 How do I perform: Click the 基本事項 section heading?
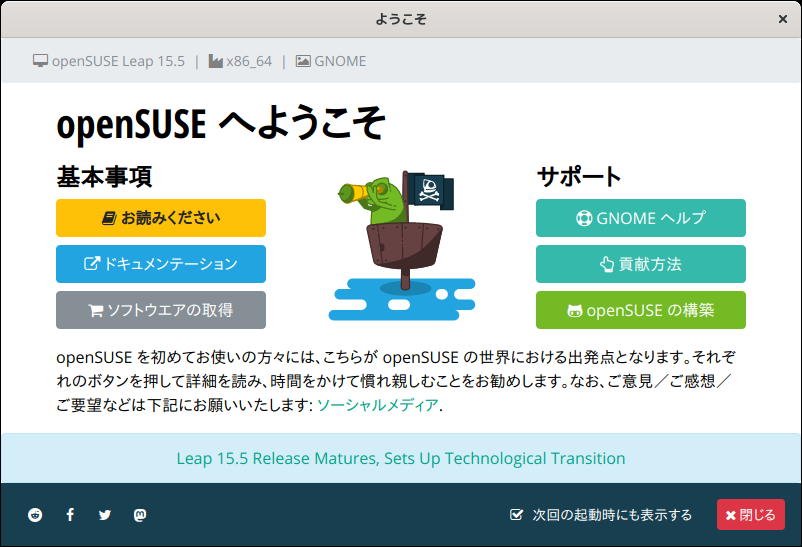click(104, 177)
